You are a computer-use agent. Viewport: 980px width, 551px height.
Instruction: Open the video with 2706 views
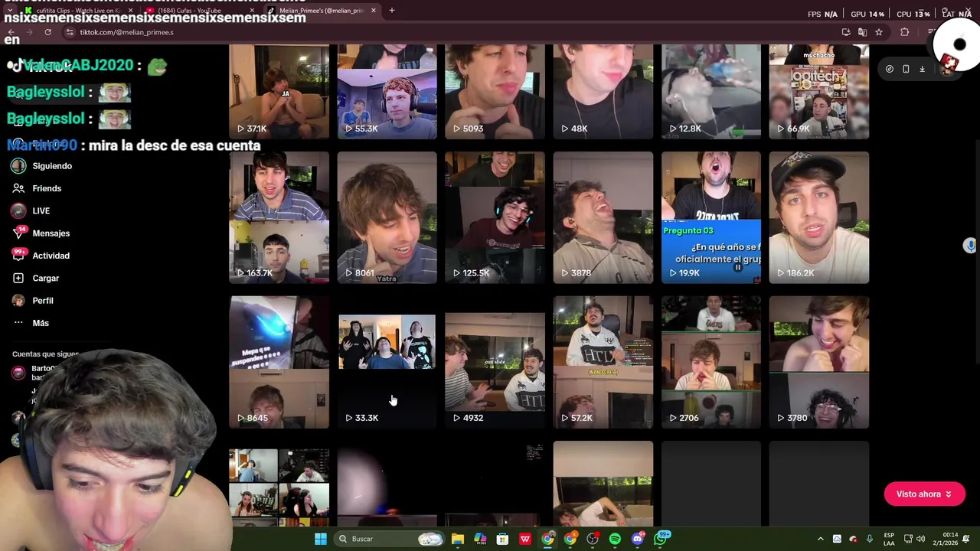(x=711, y=362)
